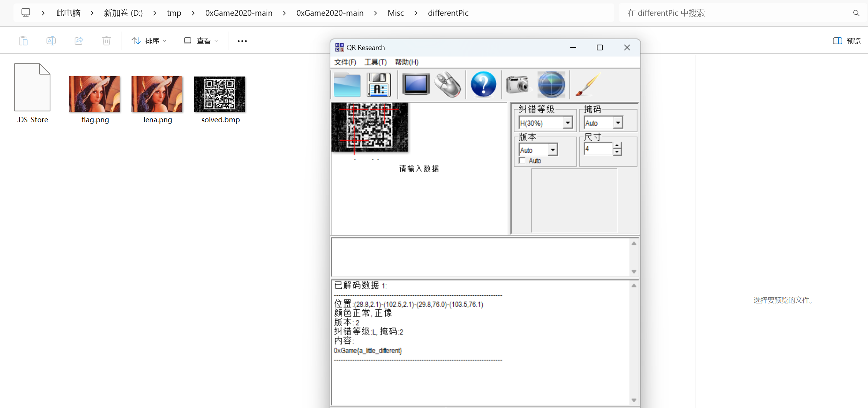Click the 纠错等级:L, 掩码:2 line
Viewport: 868px width, 408px height.
tap(368, 331)
